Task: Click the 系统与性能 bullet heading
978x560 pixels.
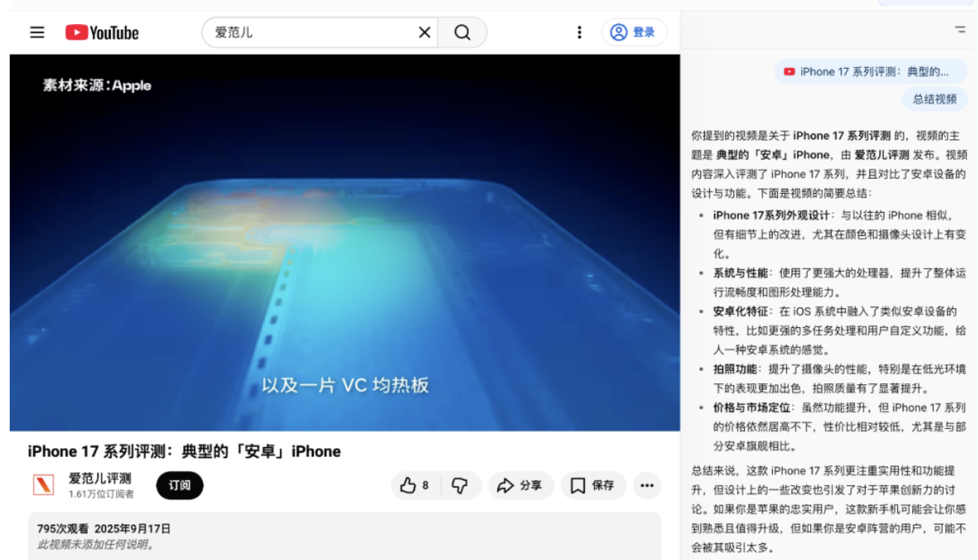Action: 741,273
